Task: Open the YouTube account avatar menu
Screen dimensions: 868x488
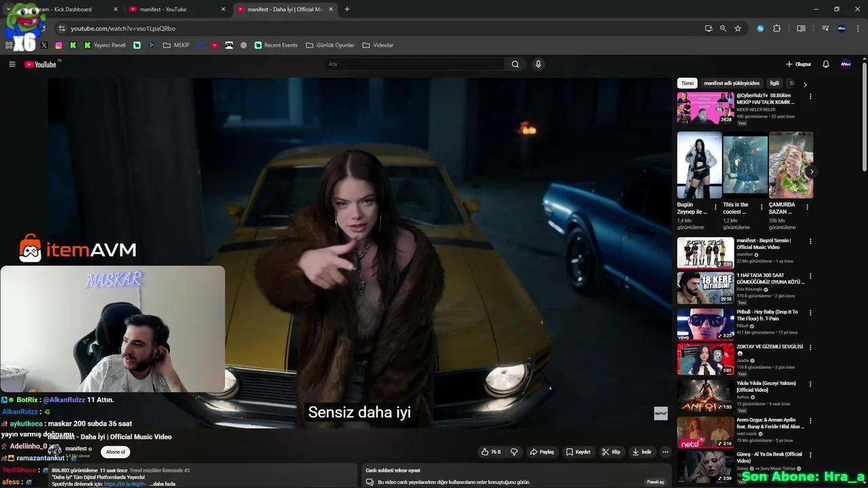Action: 846,64
